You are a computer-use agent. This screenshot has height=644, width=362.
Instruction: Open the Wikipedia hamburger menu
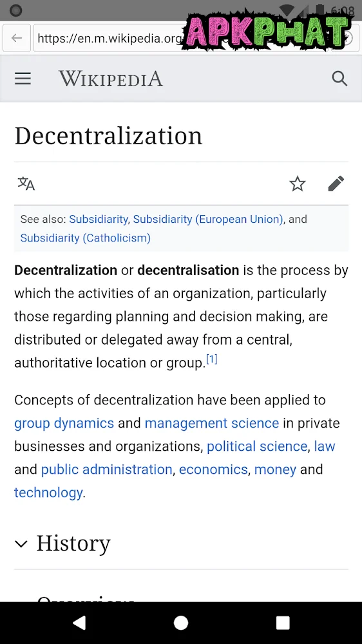[23, 79]
